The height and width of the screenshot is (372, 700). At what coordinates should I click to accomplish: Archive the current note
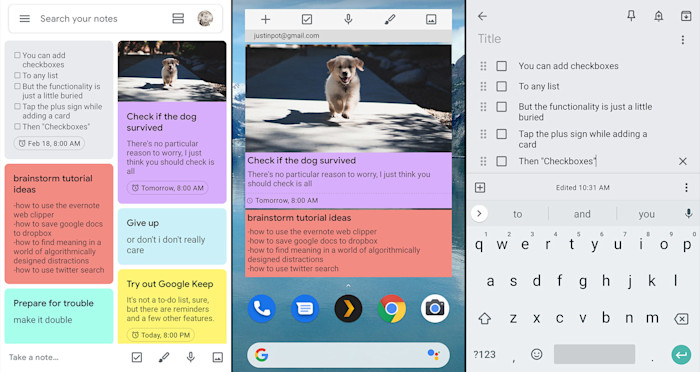(x=686, y=16)
